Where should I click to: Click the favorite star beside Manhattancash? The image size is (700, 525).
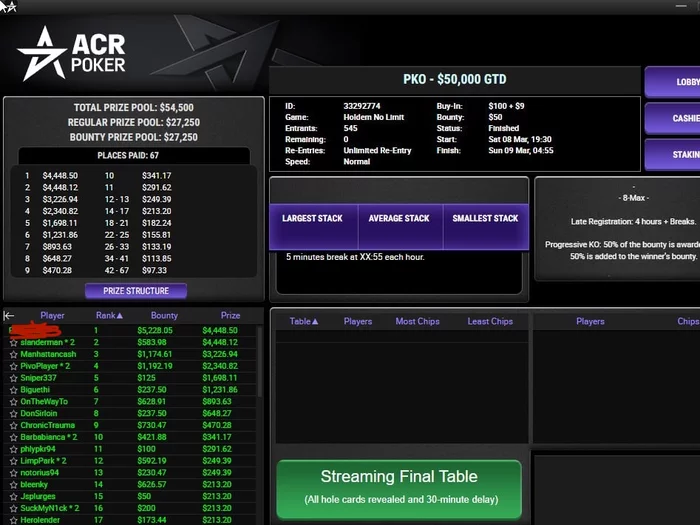tap(13, 354)
